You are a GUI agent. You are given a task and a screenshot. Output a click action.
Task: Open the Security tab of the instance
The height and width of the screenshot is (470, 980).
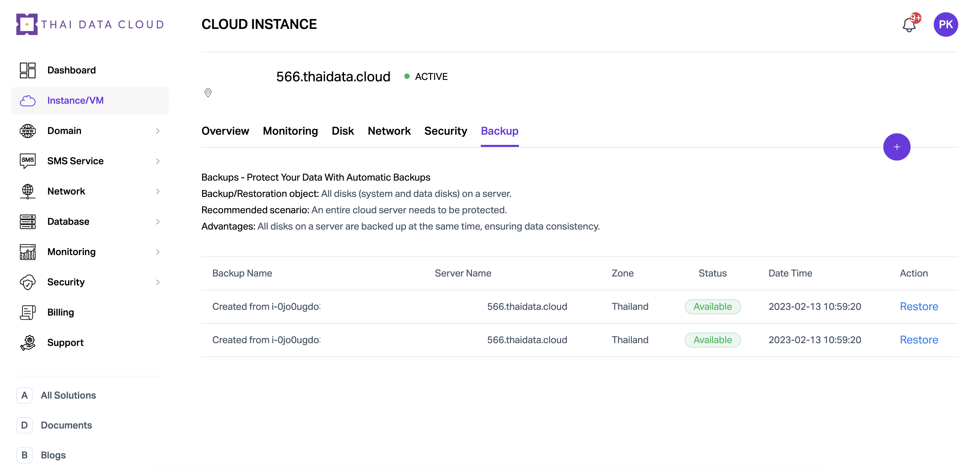pos(445,131)
